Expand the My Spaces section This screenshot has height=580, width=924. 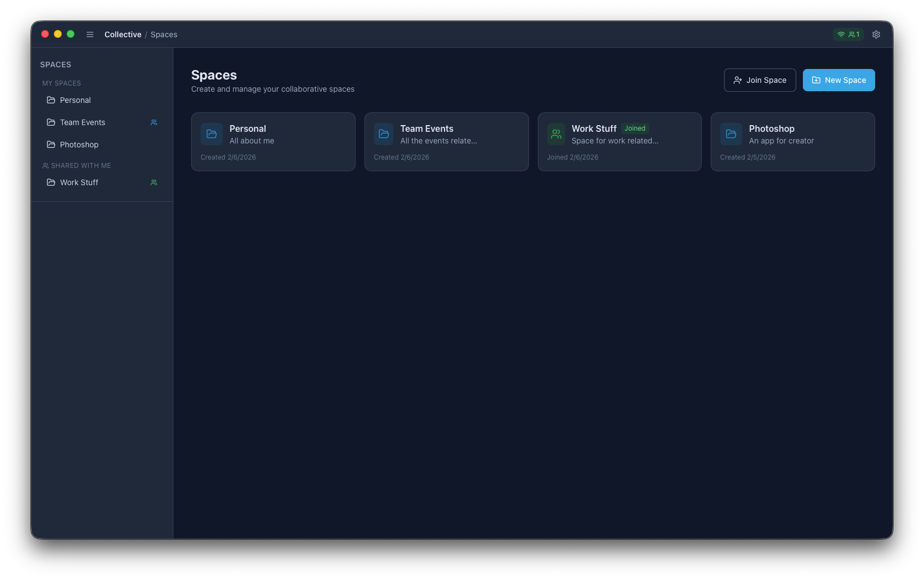(61, 83)
